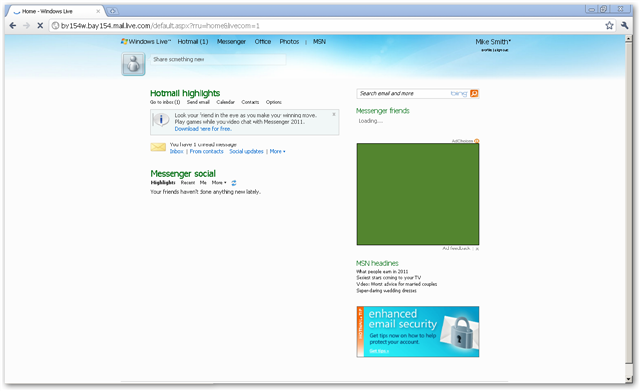Open the Chrome wrench settings menu
This screenshot has width=640, height=391.
tap(624, 26)
